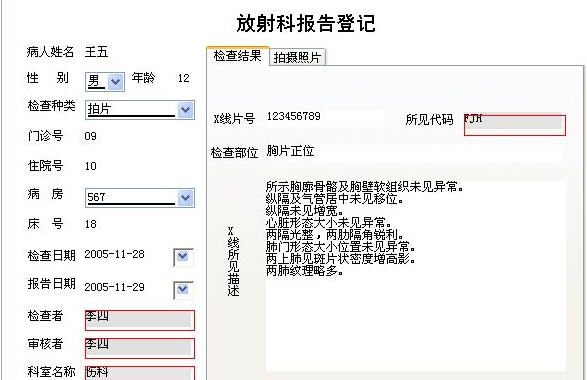587x380 pixels.
Task: Open the 报告日期 date picker arrow
Action: [183, 290]
